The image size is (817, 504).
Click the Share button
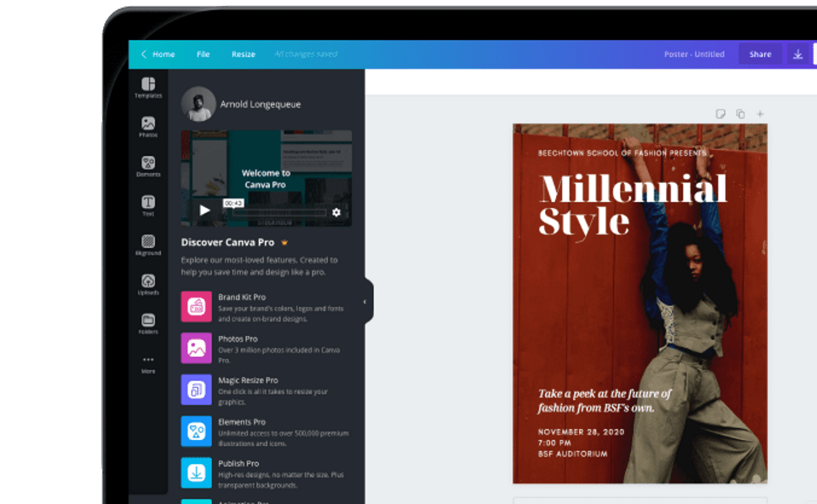point(760,54)
